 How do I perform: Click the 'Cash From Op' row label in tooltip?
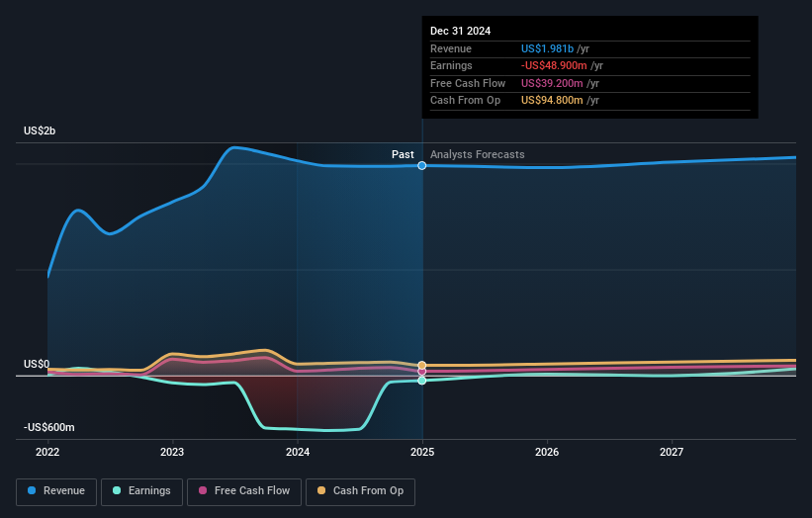(x=465, y=101)
